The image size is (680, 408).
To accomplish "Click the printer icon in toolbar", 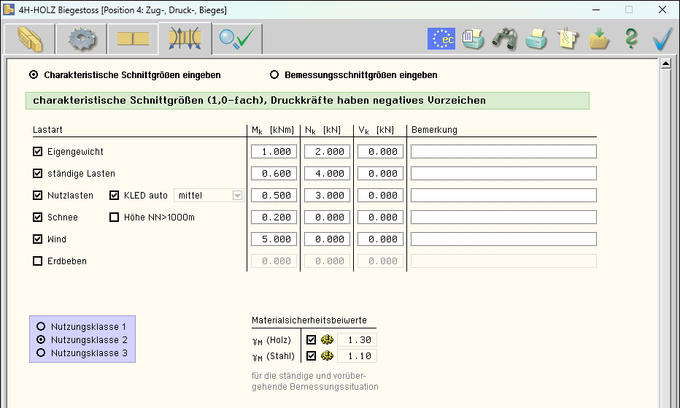I will 536,39.
